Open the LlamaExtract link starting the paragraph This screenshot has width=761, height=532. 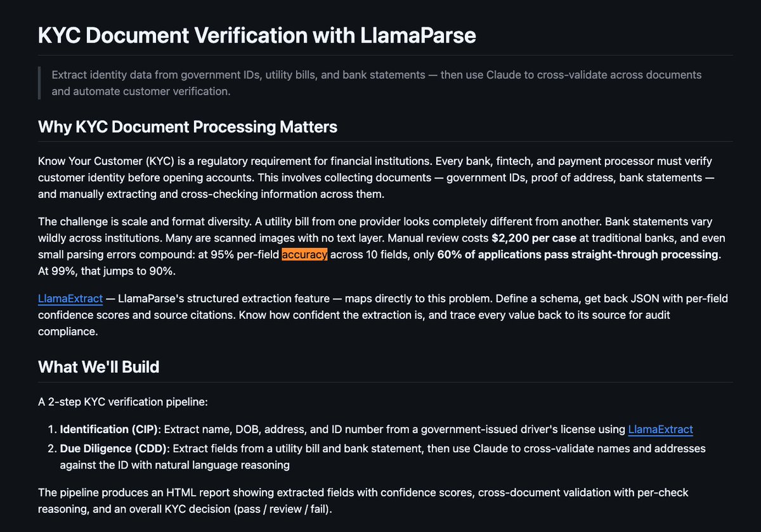pyautogui.click(x=70, y=298)
